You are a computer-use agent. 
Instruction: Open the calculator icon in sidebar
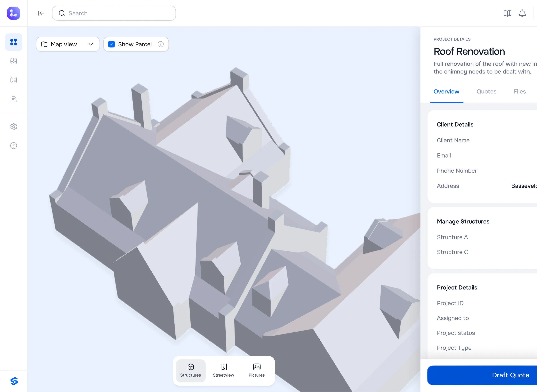pos(13,80)
